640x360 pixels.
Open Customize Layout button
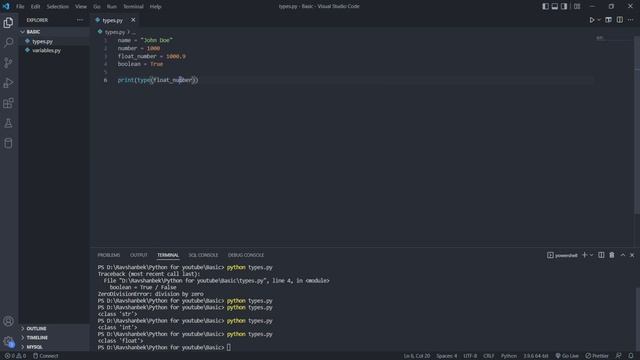(577, 7)
